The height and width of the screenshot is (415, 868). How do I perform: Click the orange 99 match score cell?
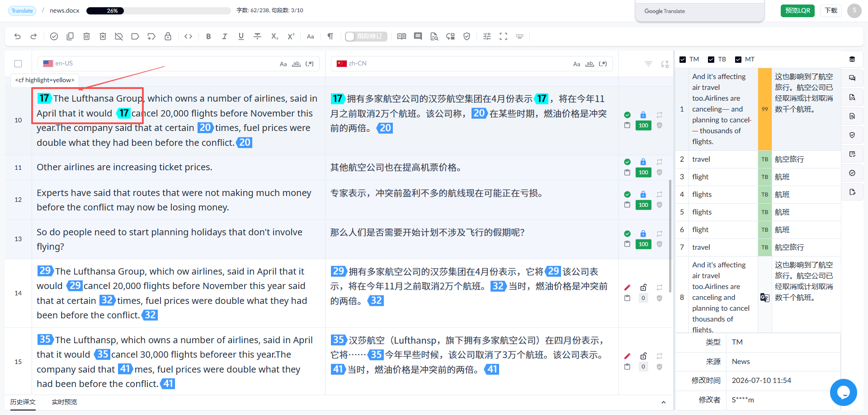(x=765, y=109)
